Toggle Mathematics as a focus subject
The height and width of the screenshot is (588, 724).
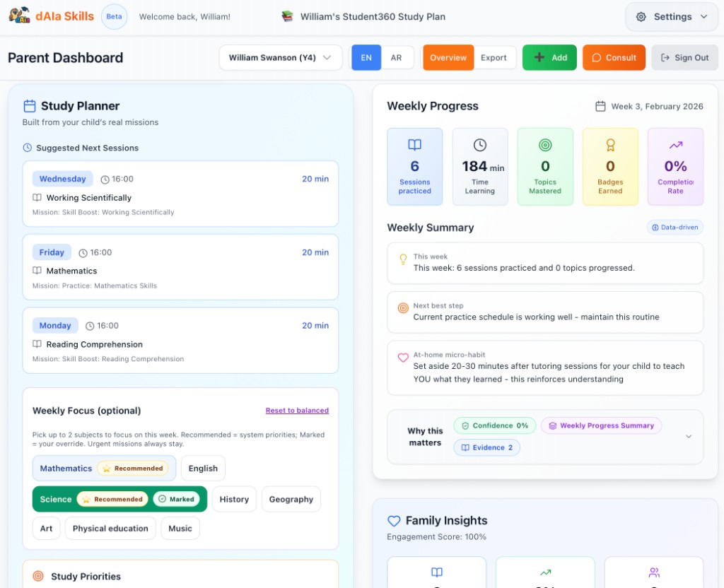[66, 468]
